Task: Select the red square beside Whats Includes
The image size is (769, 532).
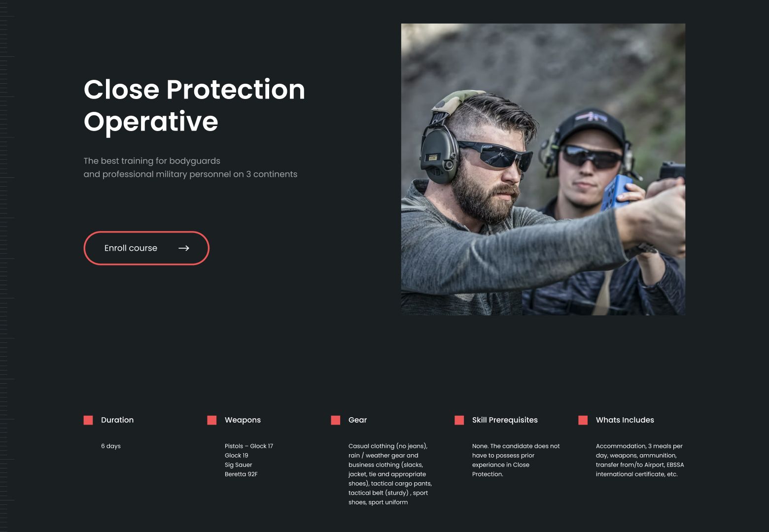Action: [583, 420]
